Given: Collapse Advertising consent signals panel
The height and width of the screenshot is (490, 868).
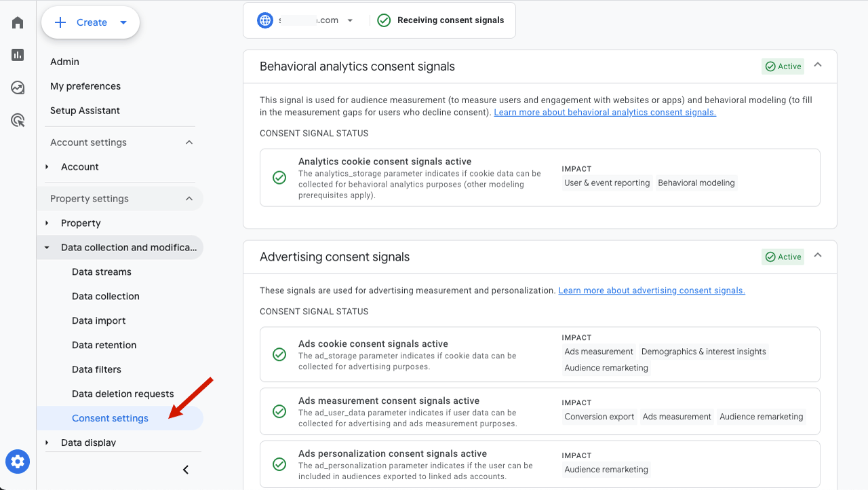Looking at the screenshot, I should pos(818,256).
